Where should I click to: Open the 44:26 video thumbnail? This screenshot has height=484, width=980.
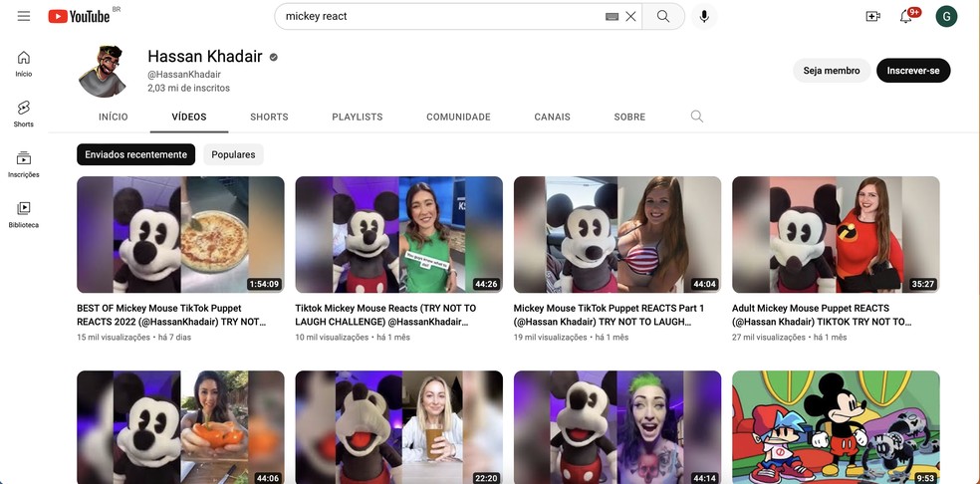(398, 234)
